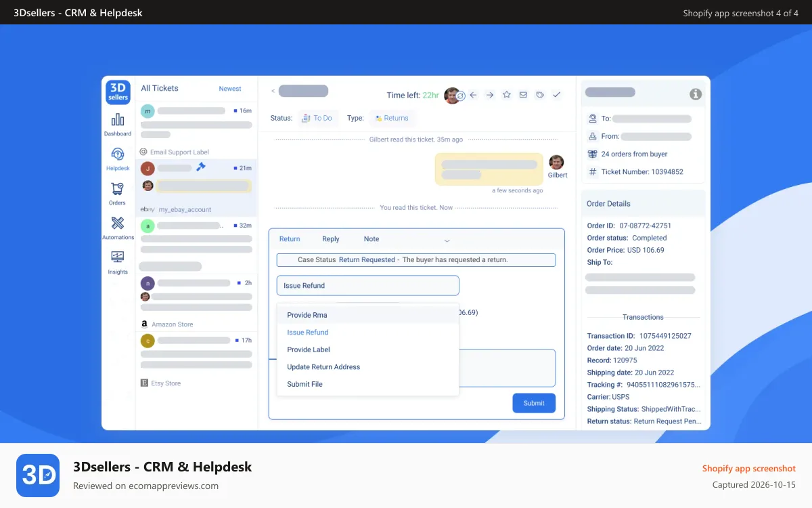Click Gilbert's avatar in the conversation
This screenshot has height=508, width=812.
click(556, 163)
